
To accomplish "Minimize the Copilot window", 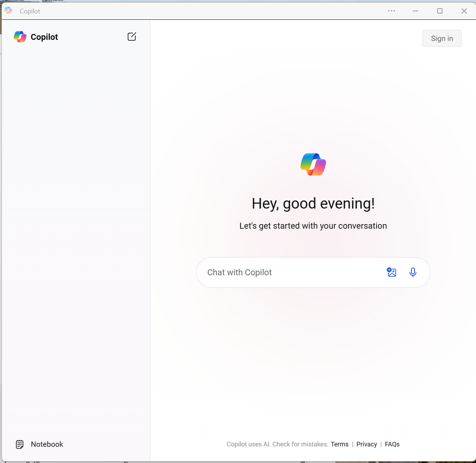I will pyautogui.click(x=416, y=11).
